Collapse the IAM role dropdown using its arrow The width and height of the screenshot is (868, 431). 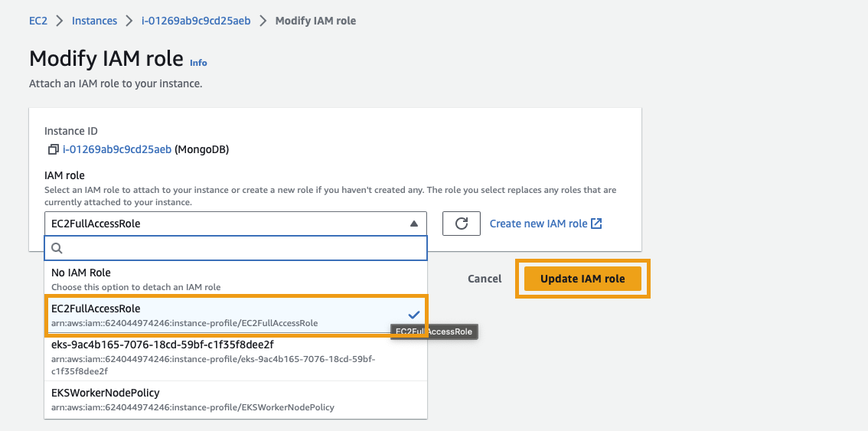point(413,224)
